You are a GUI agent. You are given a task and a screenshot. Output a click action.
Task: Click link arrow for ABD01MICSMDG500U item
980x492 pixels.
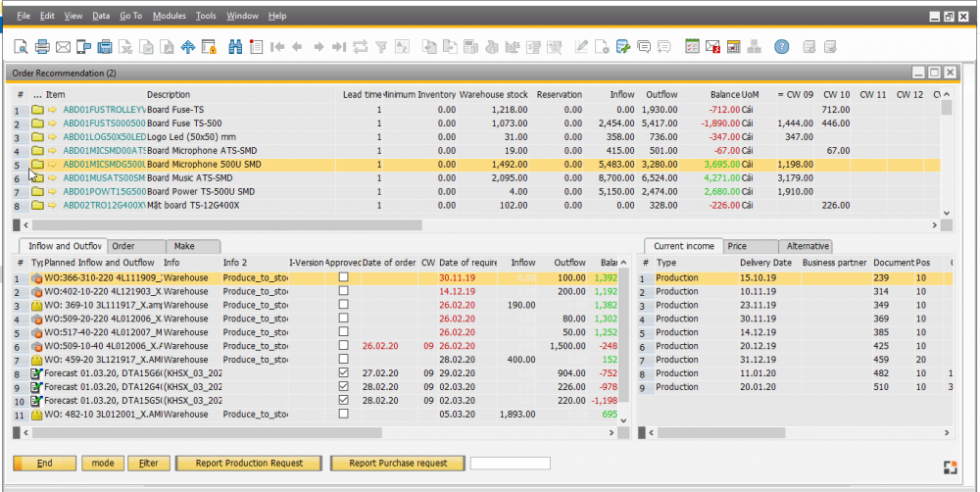(x=53, y=165)
